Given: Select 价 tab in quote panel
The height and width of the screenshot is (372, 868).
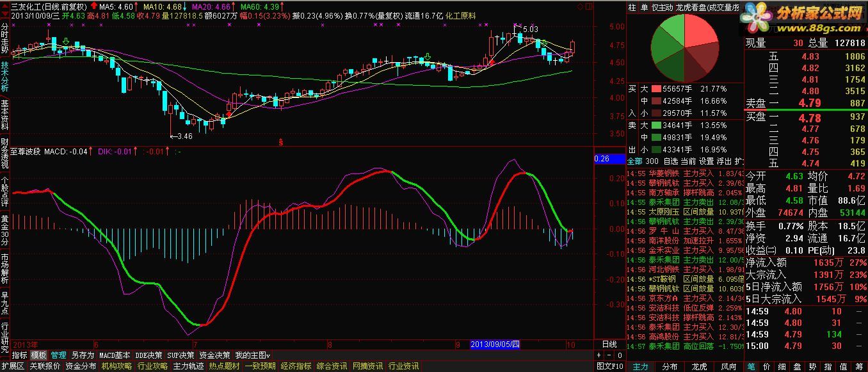Looking at the screenshot, I should [768, 366].
